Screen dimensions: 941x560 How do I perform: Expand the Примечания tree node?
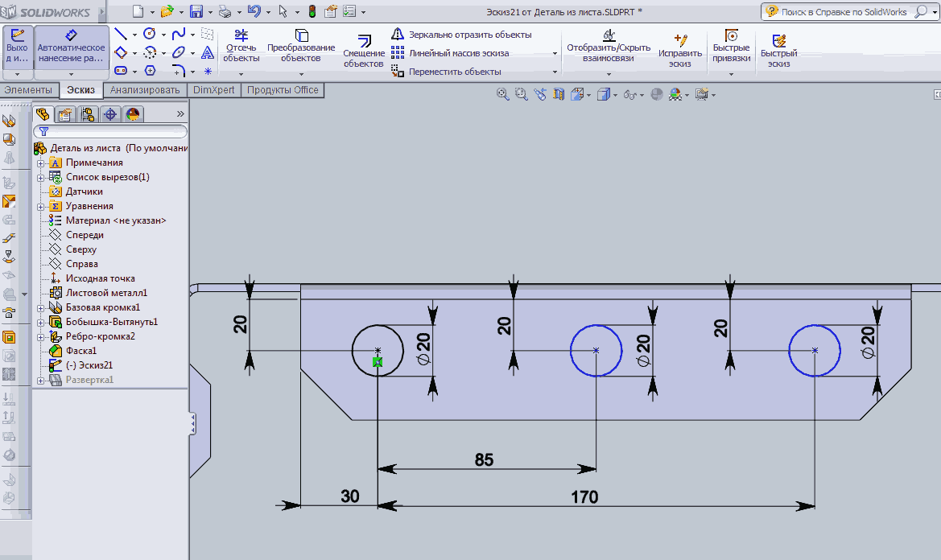[x=40, y=163]
